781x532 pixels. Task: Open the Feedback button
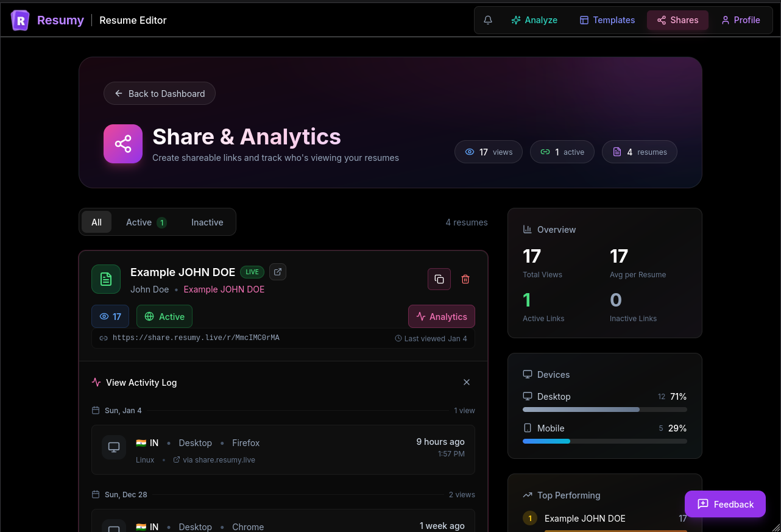[725, 504]
